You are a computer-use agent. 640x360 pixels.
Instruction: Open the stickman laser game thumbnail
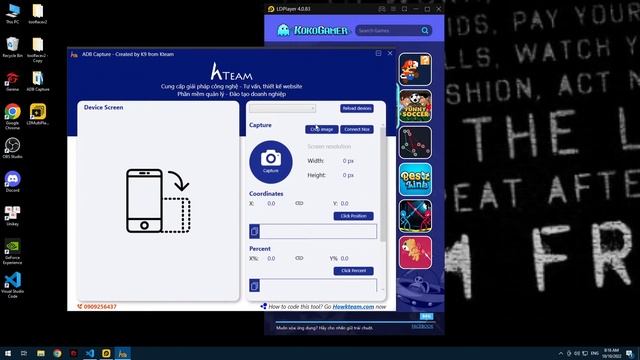point(415,216)
